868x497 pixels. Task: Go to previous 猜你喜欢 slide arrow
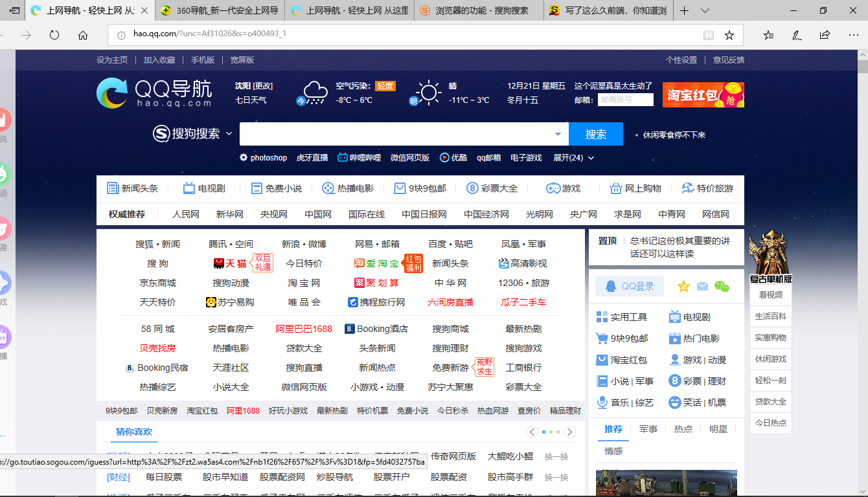(x=532, y=432)
